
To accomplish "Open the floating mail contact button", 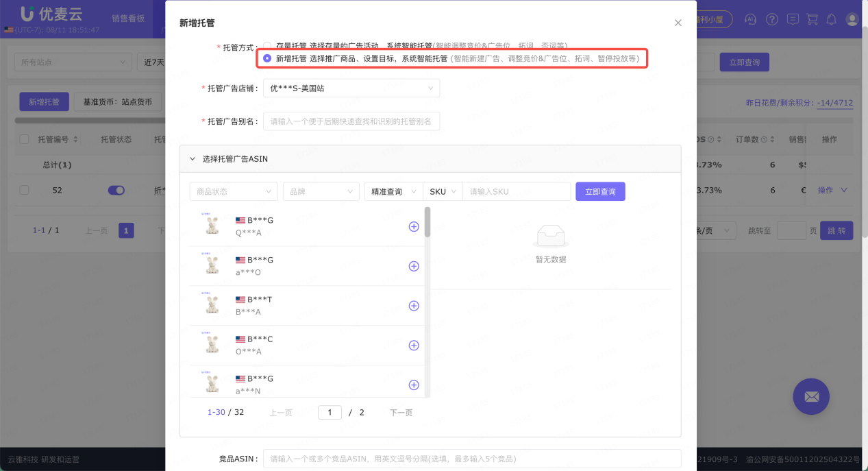I will pyautogui.click(x=810, y=396).
